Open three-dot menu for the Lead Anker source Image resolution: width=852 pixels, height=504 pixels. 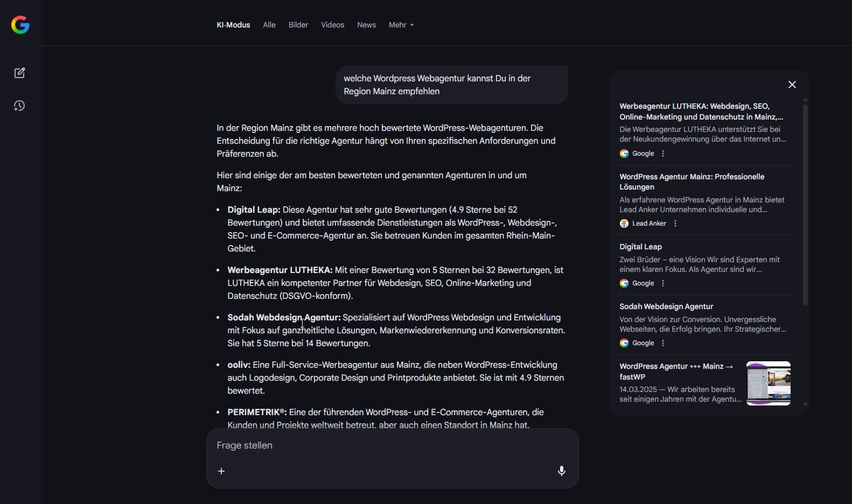tap(675, 223)
